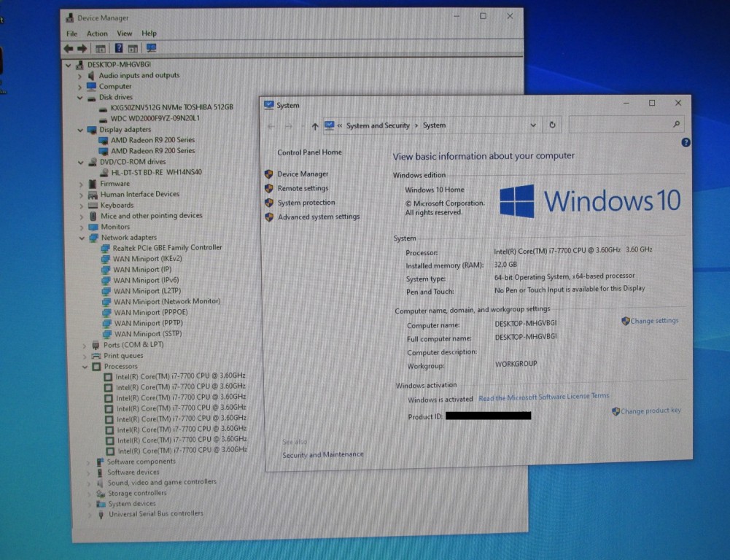730x560 pixels.
Task: Collapse the Network adapters category
Action: tap(82, 238)
